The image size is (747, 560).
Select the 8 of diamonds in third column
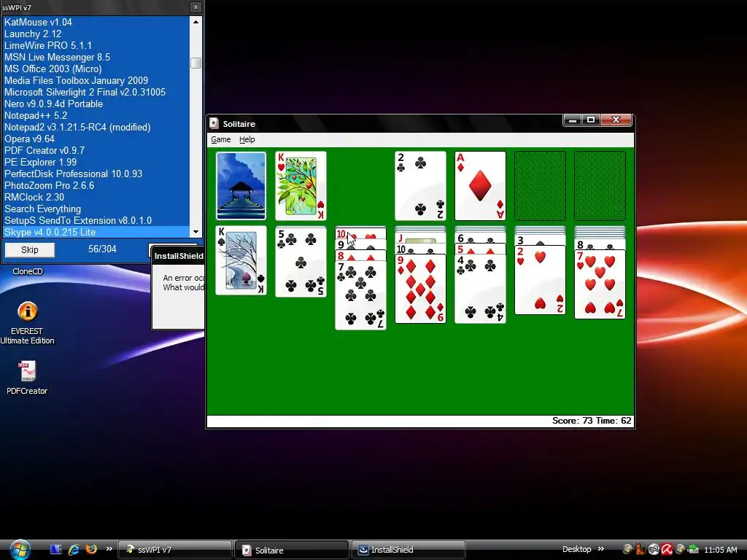360,256
